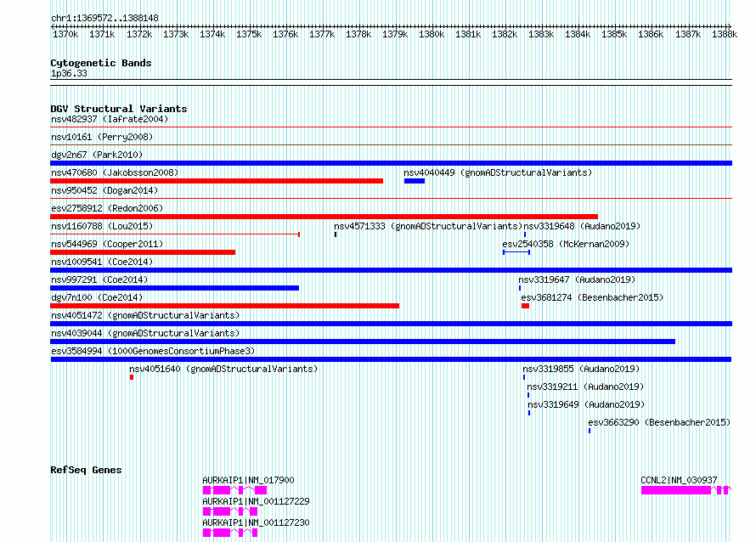Select the nsv997291 (Coe2014) blue bar

point(174,288)
